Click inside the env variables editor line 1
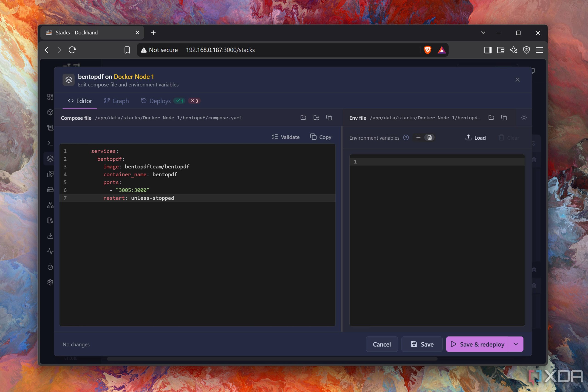This screenshot has width=588, height=392. pyautogui.click(x=437, y=162)
